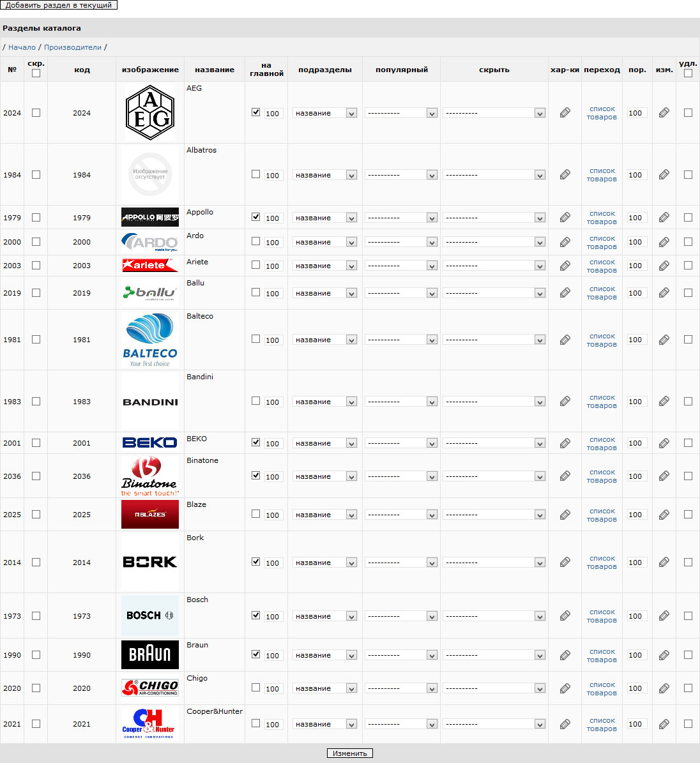Toggle the скр. select-all checkbox in header
This screenshot has height=763, width=700.
tap(36, 73)
